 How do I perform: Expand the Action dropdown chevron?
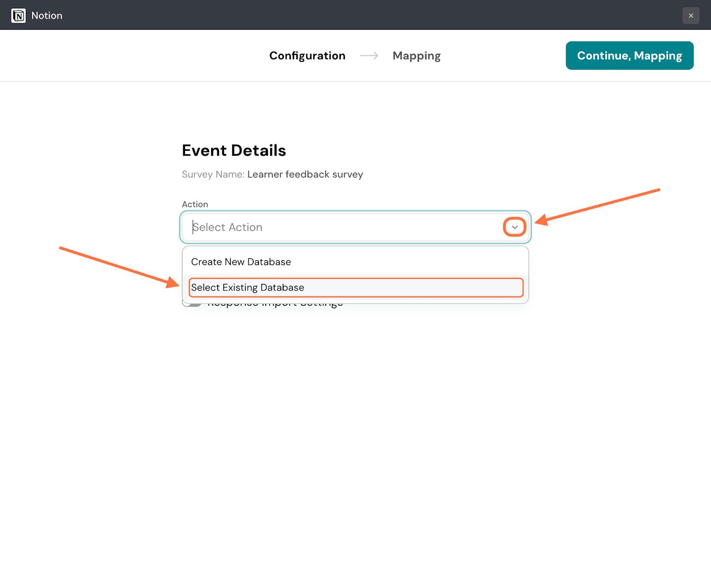click(x=515, y=227)
